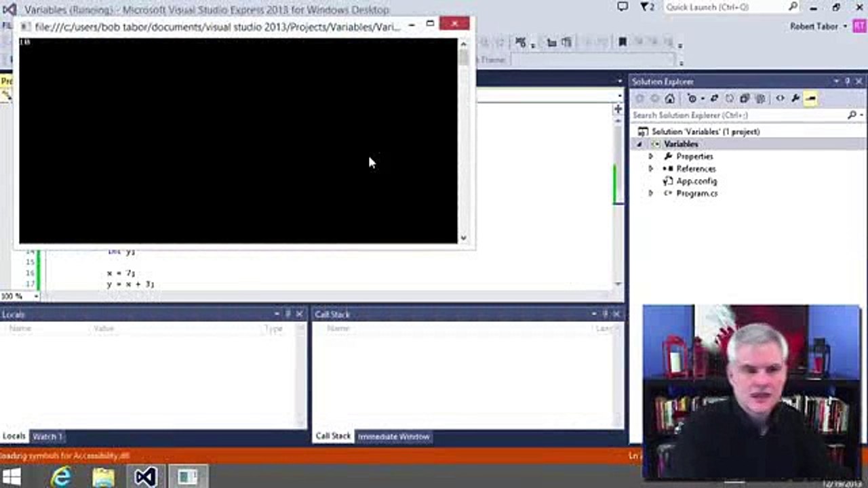Image resolution: width=868 pixels, height=488 pixels.
Task: Toggle auto-hide pin on Call Stack panel
Action: (605, 314)
